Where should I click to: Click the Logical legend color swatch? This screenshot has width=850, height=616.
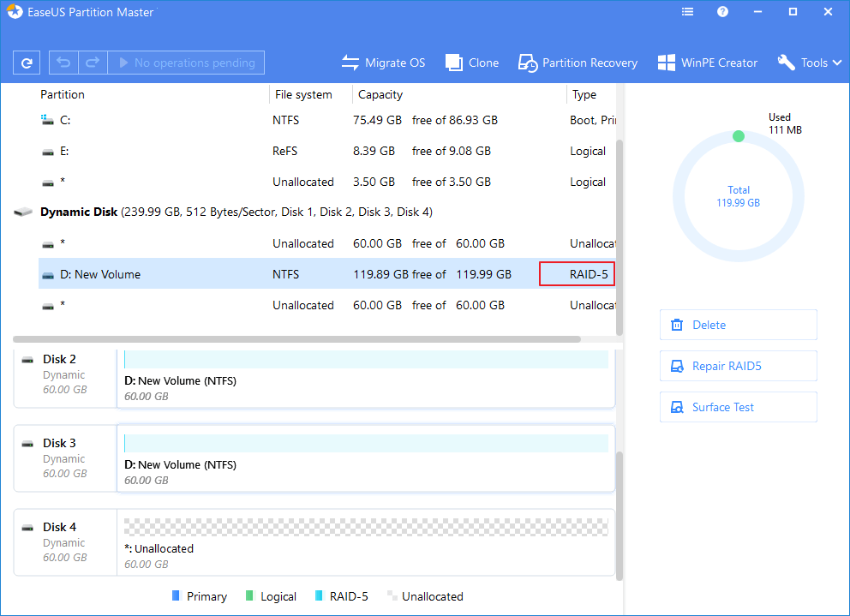coord(249,595)
